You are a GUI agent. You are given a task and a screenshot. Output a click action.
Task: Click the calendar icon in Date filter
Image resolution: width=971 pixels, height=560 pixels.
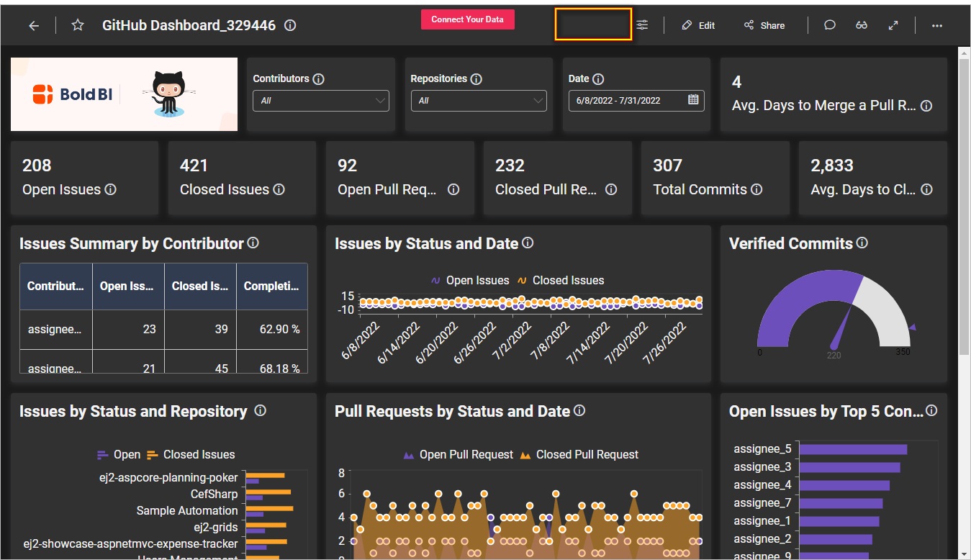693,100
